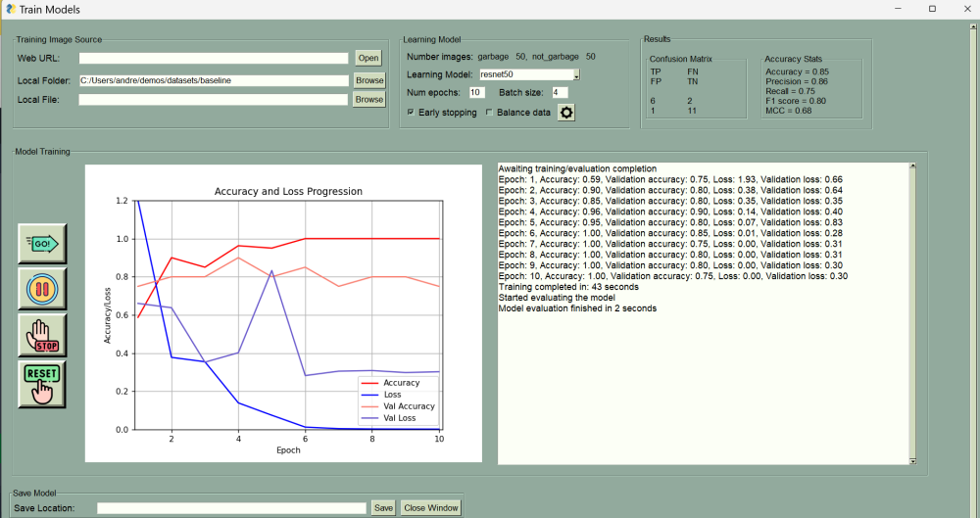This screenshot has height=518, width=980.
Task: Expand the Learning Model resnet50 dropdown
Action: tap(576, 74)
